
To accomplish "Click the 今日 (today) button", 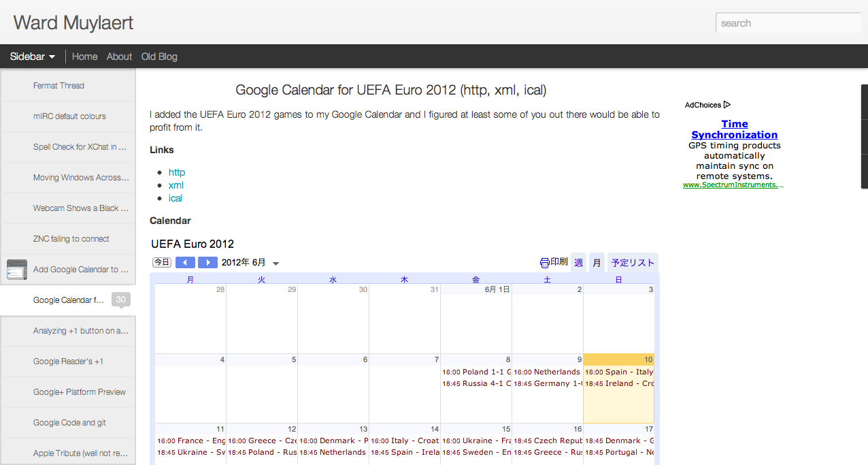I will click(x=161, y=263).
